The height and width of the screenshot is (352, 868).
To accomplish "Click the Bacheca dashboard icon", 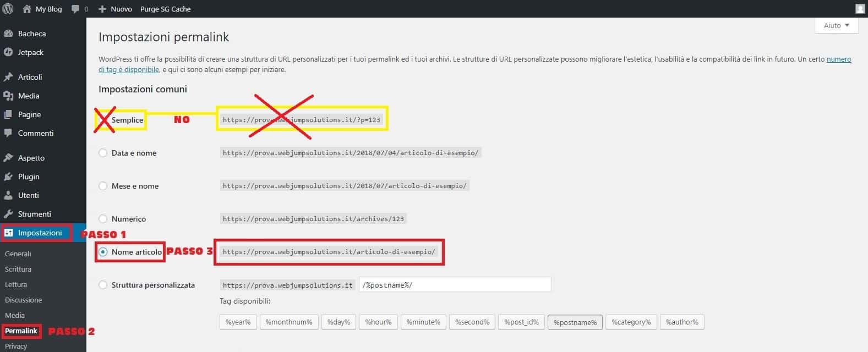I will [8, 34].
